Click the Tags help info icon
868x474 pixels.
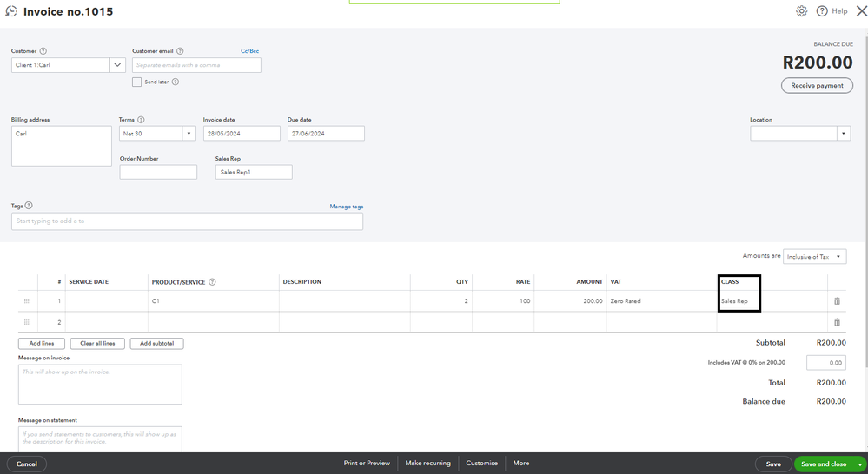29,205
